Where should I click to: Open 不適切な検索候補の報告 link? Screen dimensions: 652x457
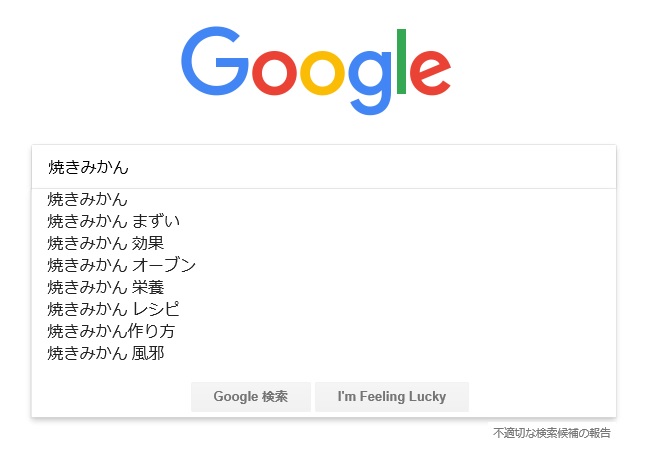551,433
